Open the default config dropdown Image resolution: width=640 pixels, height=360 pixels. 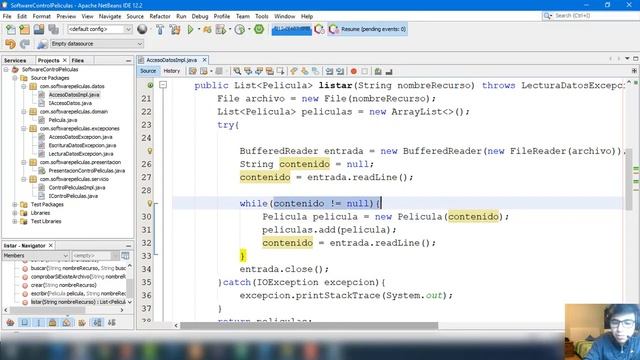pos(100,29)
